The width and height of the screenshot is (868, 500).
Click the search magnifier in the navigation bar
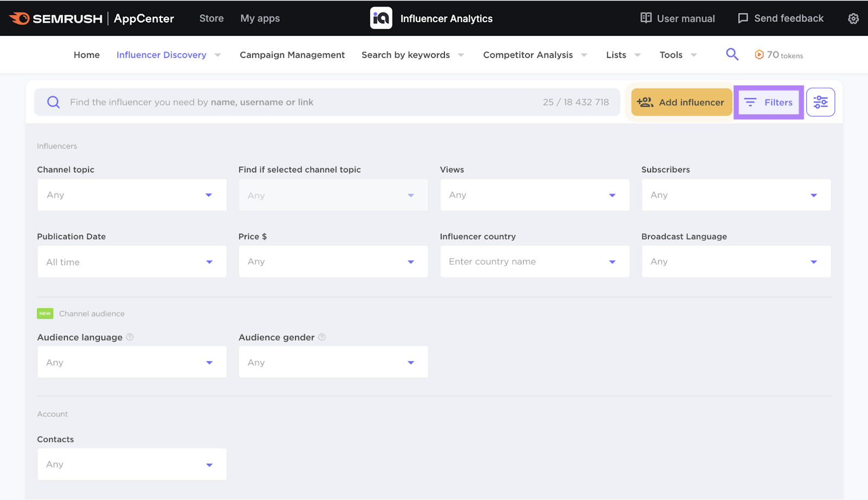click(731, 54)
